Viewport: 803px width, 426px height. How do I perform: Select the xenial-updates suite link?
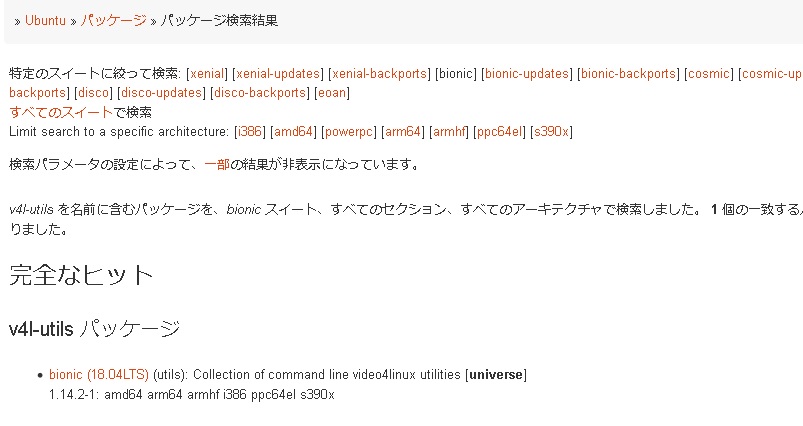click(x=278, y=74)
